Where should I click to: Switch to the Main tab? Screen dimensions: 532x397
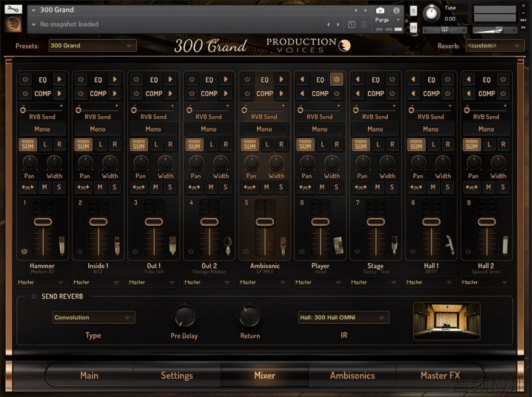click(90, 376)
